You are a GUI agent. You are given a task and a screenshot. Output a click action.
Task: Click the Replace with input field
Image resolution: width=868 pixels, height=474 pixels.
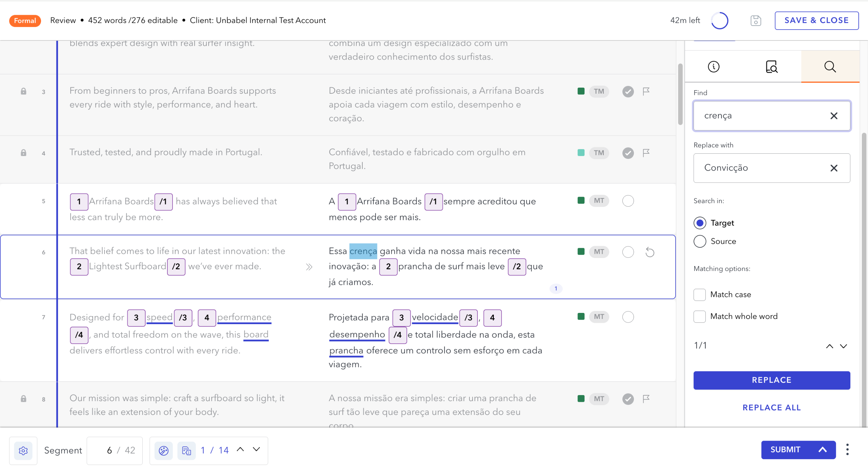pos(762,168)
